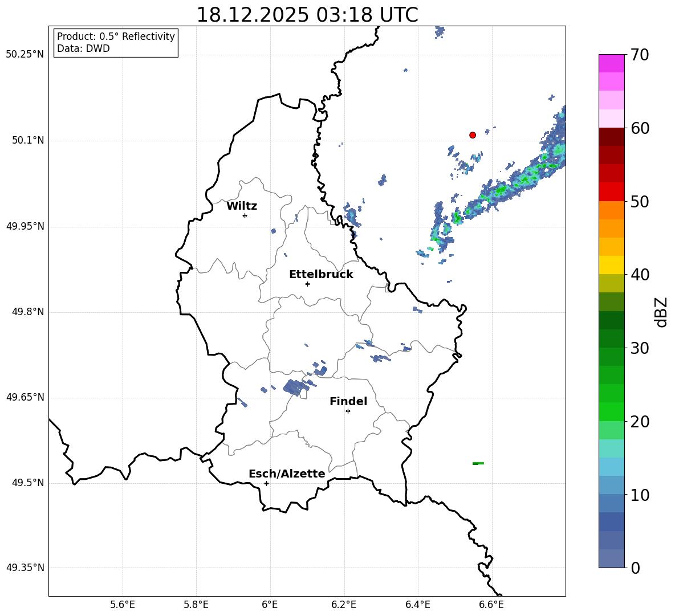
Task: Click the red dot marker on the map
Action: [473, 135]
